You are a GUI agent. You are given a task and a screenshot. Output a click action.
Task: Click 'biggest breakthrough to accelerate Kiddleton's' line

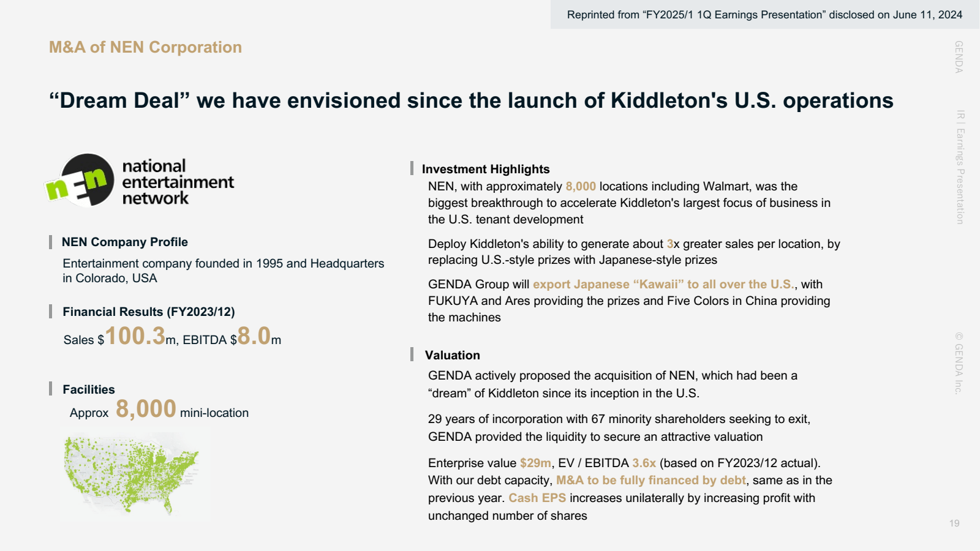click(x=629, y=203)
